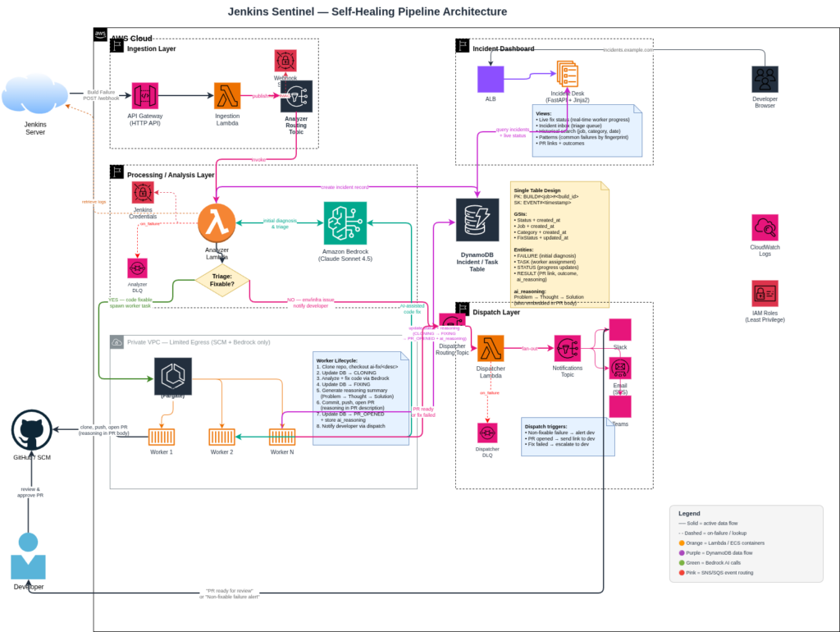The height and width of the screenshot is (632, 840).
Task: Click the Ingestion Lambda icon
Action: pyautogui.click(x=227, y=95)
